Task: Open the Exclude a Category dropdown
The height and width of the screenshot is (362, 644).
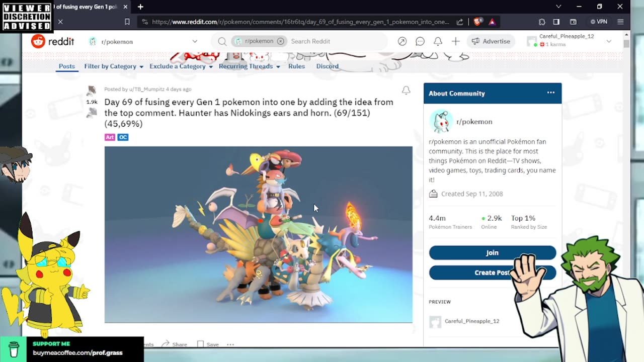Action: point(181,66)
